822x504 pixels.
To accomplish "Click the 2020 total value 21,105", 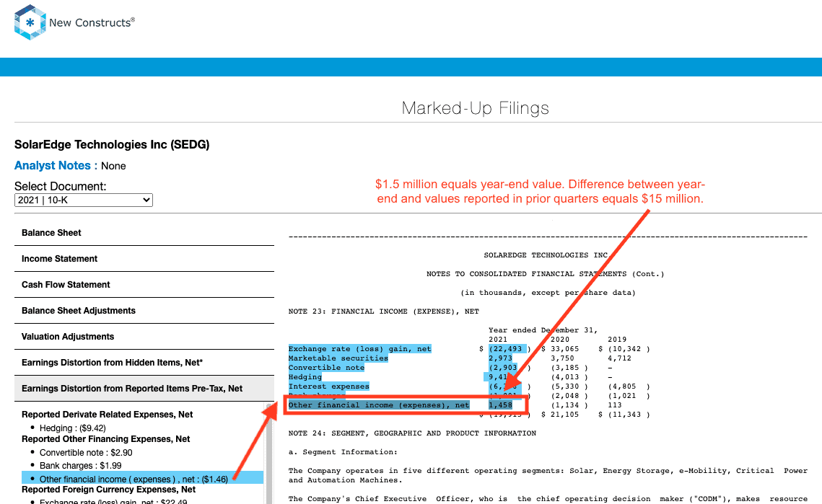I will [x=564, y=415].
